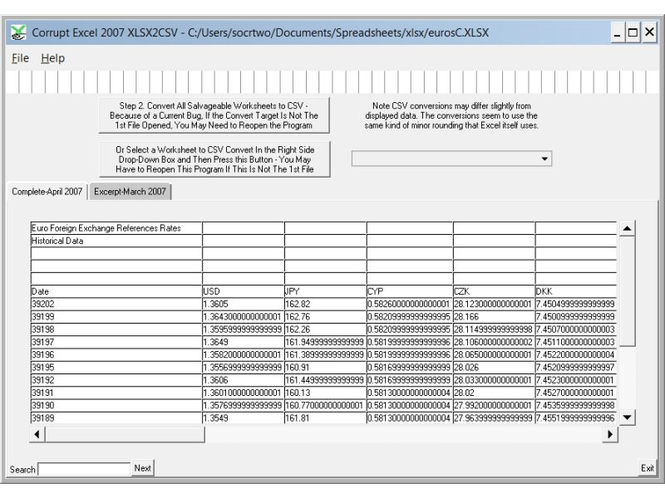Select the 'DKK' header cell
This screenshot has width=665, height=498.
coord(576,291)
